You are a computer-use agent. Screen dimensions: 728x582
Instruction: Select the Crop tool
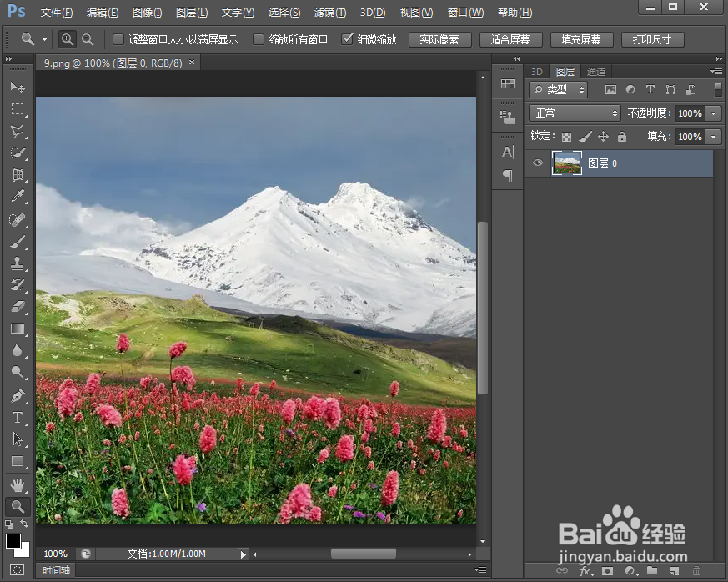(18, 174)
